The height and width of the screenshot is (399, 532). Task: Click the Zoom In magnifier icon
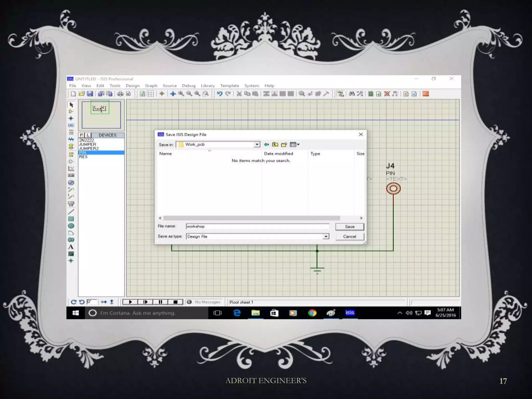coord(181,94)
